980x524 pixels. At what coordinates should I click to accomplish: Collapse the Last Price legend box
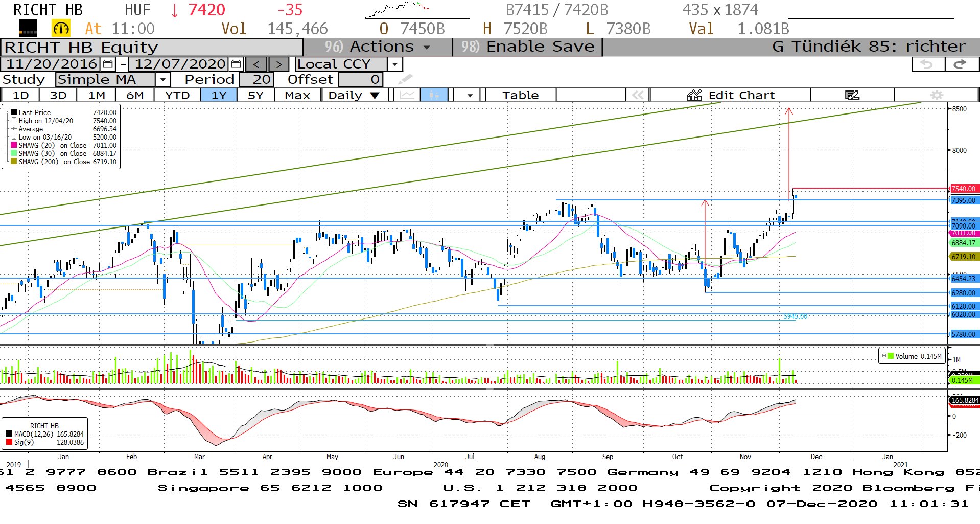(7, 112)
